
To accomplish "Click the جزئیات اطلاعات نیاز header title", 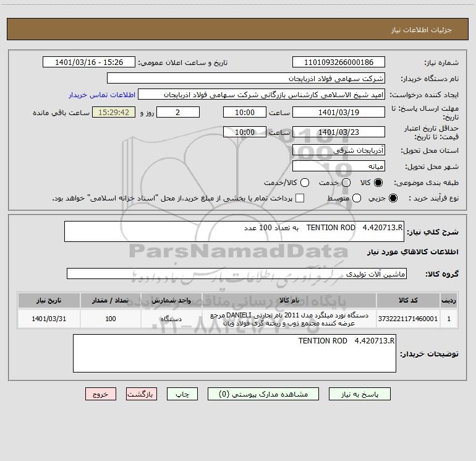I will 421,30.
